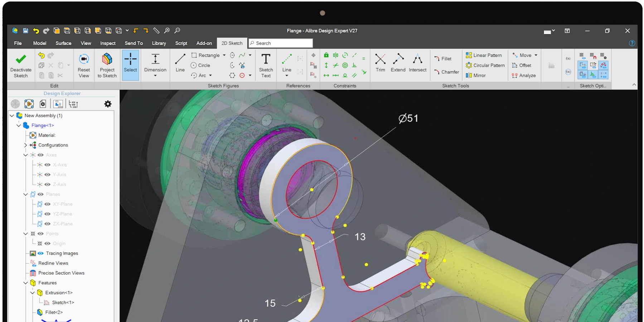The image size is (644, 322).
Task: Collapse the ribbon with the caret
Action: 634,85
